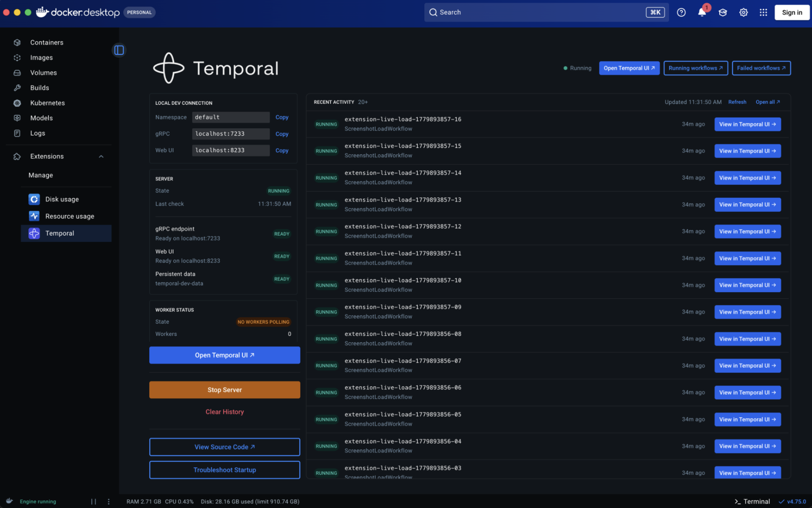Refresh recent activity
Screen dimensions: 812x508
point(737,102)
